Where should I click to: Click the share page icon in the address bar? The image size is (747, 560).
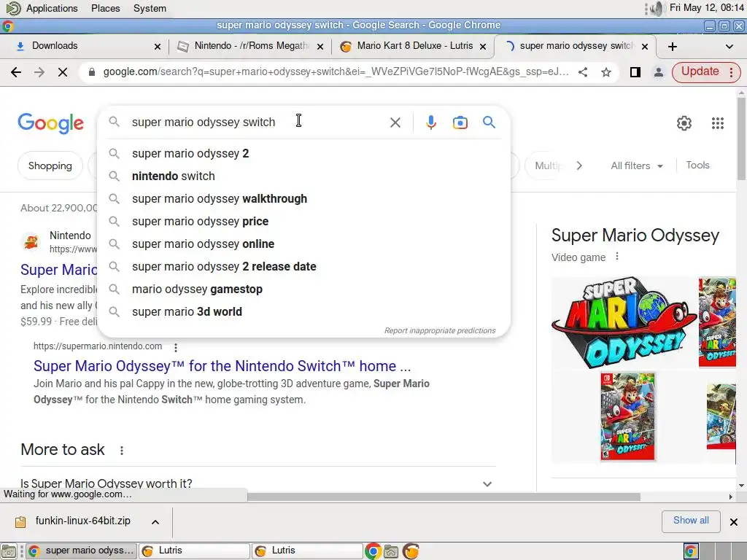(583, 72)
